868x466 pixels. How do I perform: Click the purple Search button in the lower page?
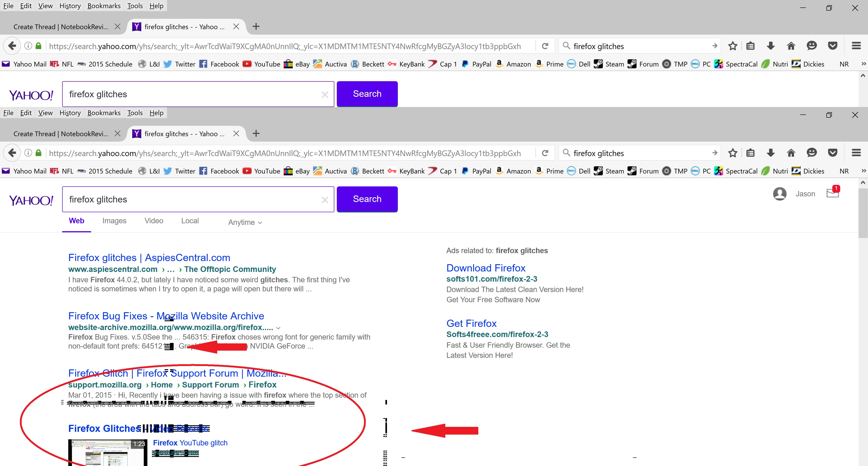[x=367, y=199]
